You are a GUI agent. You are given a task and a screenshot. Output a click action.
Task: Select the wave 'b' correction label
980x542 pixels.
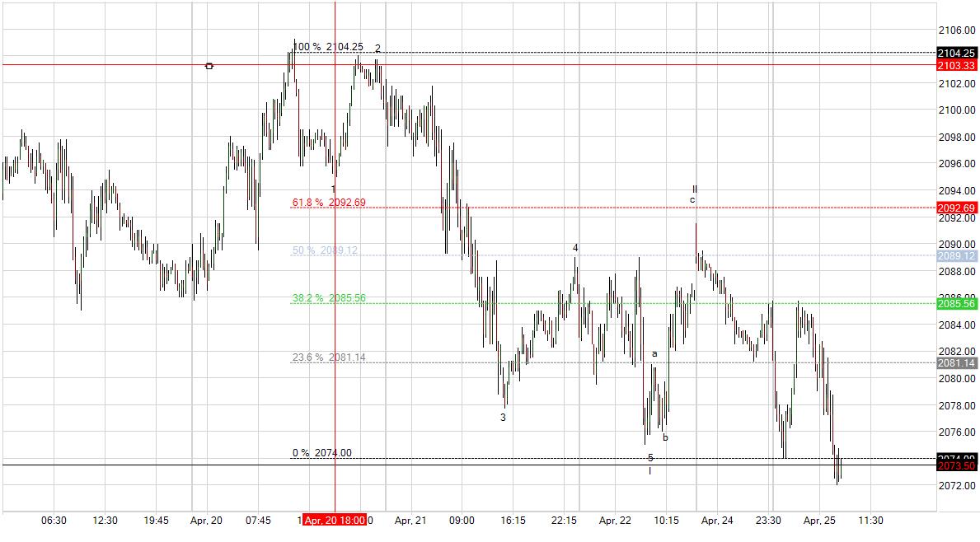tap(665, 437)
